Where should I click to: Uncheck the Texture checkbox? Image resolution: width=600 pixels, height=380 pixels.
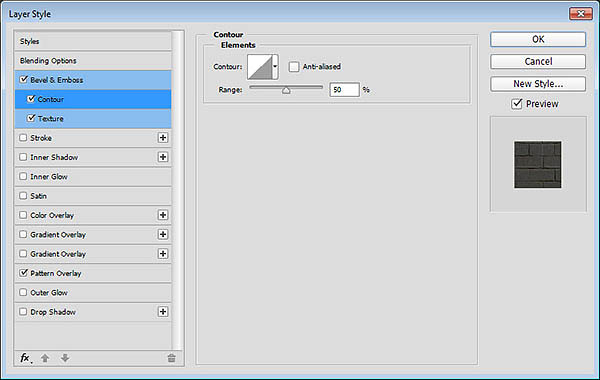coord(31,118)
